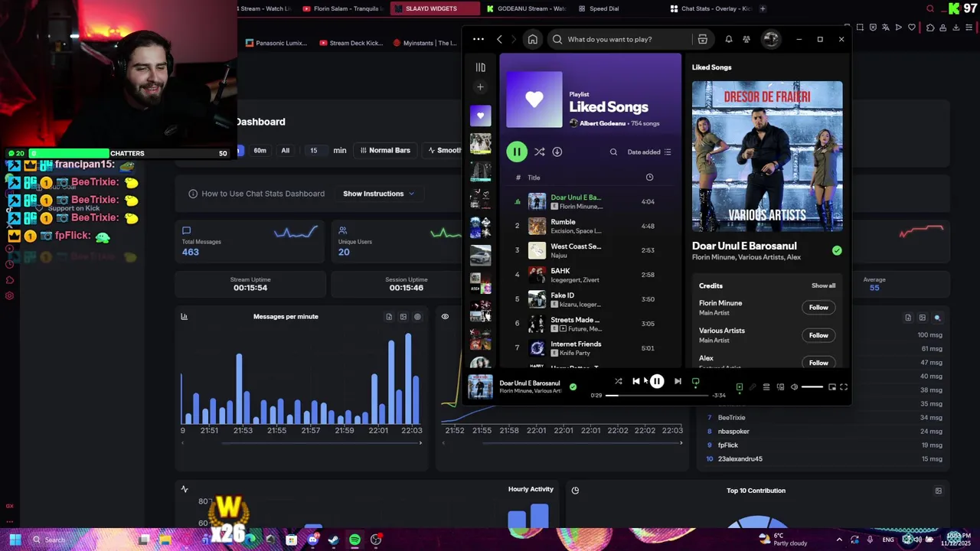Open the miniplayer icon
The image size is (980, 551).
(x=832, y=387)
